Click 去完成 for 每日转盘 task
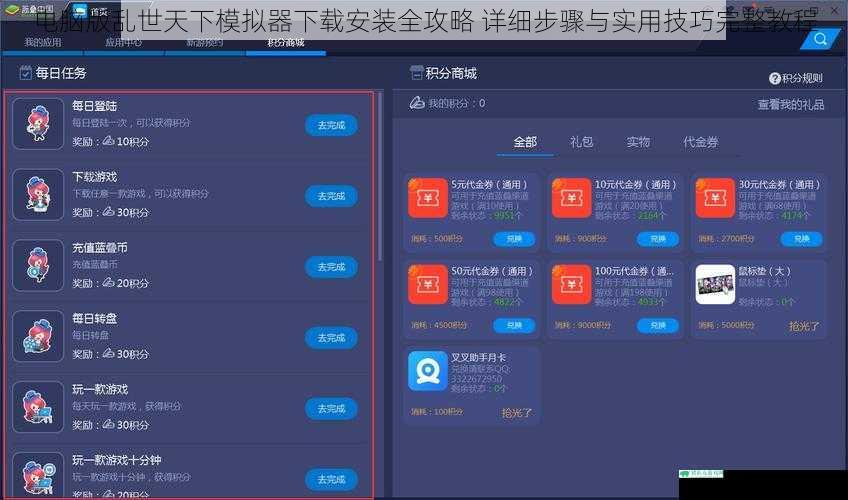848x500 pixels. (331, 338)
